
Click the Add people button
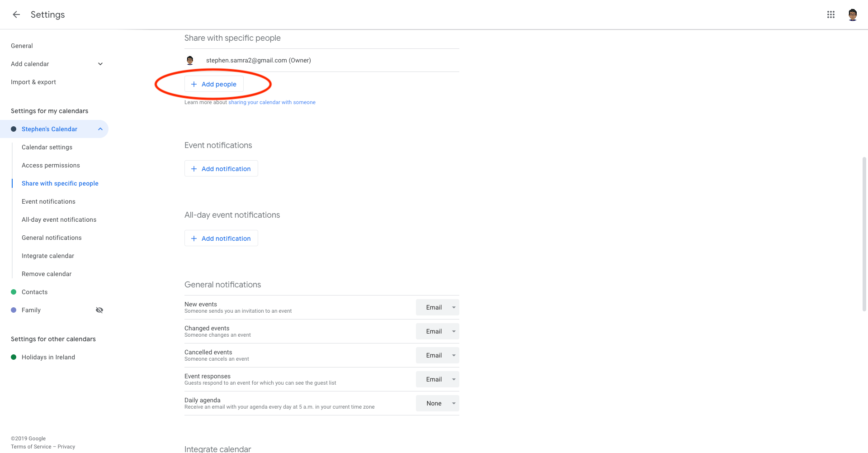[214, 84]
